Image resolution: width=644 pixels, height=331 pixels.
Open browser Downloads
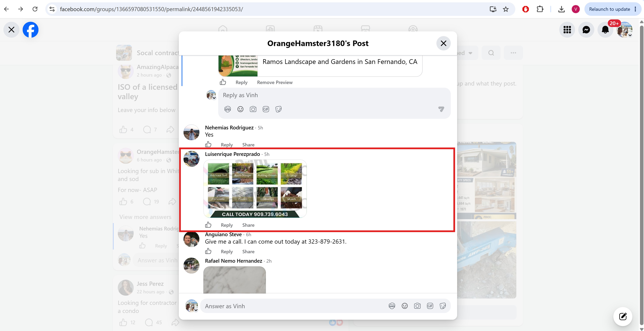(x=561, y=9)
